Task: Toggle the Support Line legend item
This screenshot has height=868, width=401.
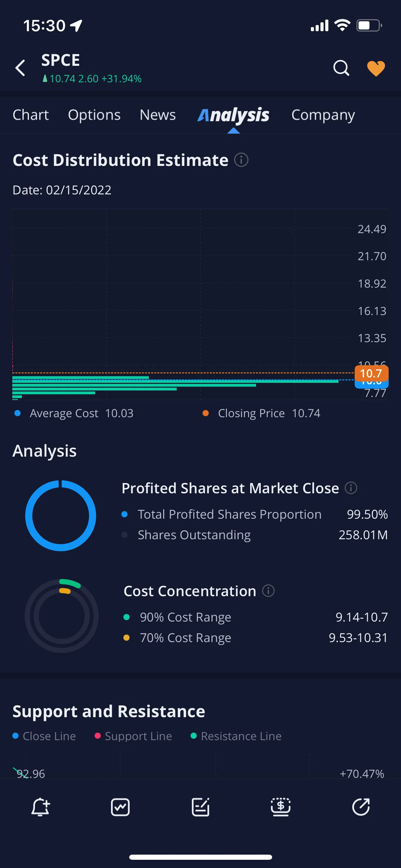Action: [133, 736]
